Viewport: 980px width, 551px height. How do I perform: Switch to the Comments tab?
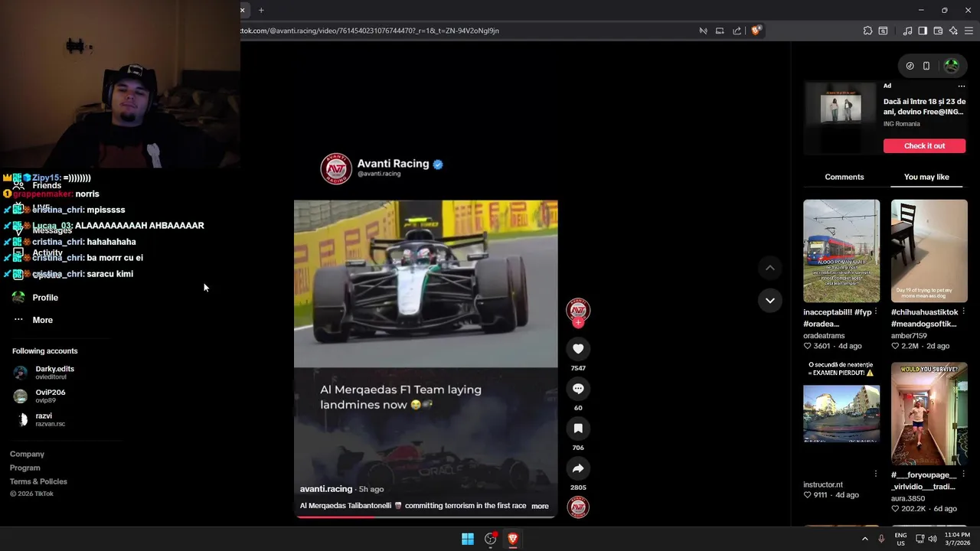coord(844,177)
